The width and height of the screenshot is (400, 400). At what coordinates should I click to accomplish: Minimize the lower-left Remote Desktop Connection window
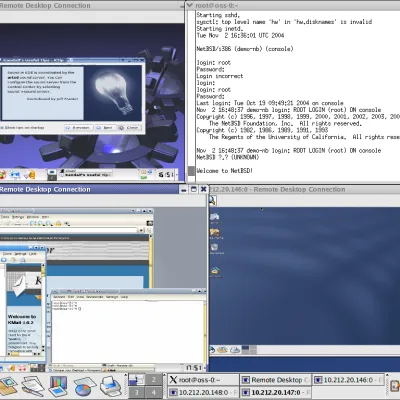(184, 189)
